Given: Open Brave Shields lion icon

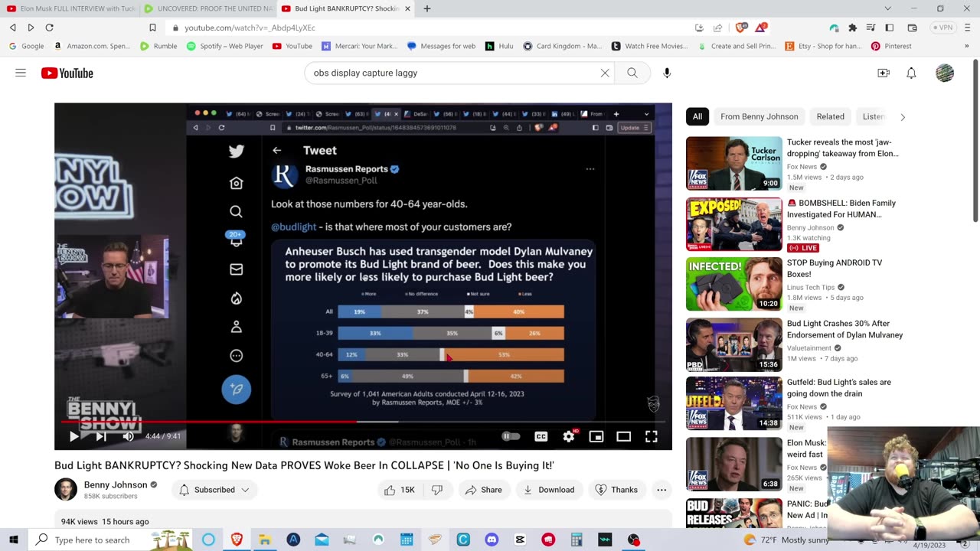Looking at the screenshot, I should [740, 28].
